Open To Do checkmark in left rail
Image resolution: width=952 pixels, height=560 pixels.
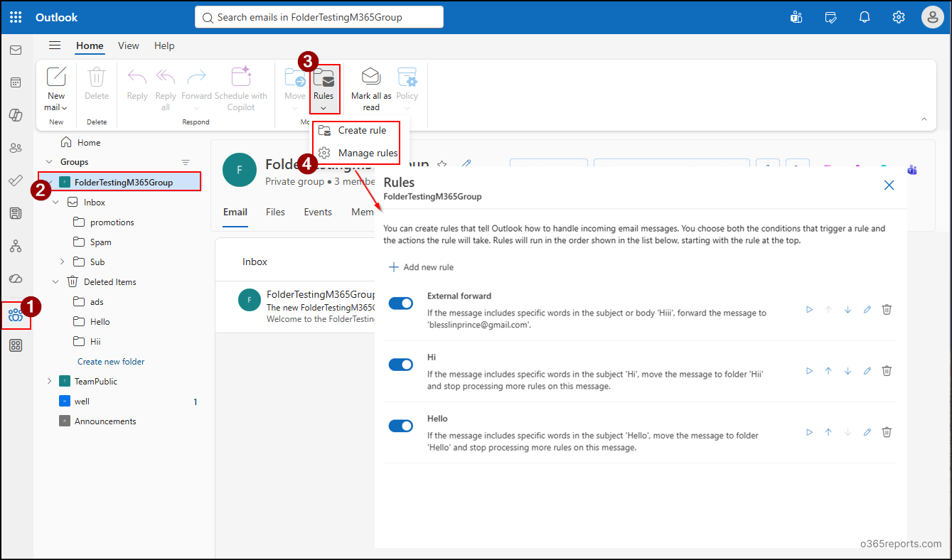click(16, 181)
